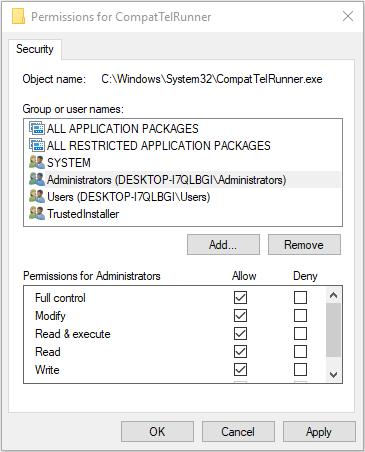Confirm with the OK button
Image resolution: width=365 pixels, height=452 pixels.
tap(157, 432)
